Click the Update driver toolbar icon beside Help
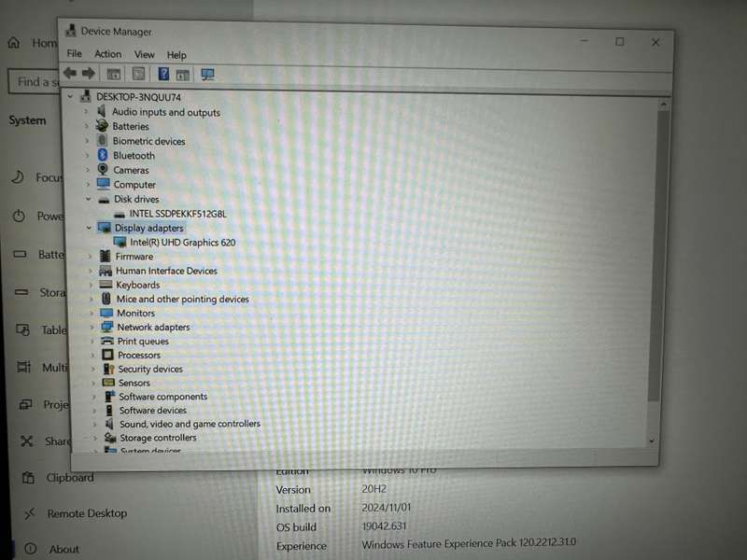 click(183, 75)
